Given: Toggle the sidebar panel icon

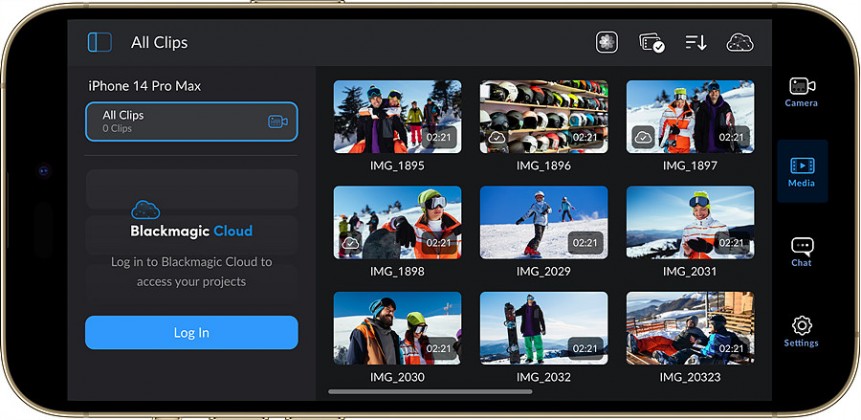Looking at the screenshot, I should (x=99, y=42).
